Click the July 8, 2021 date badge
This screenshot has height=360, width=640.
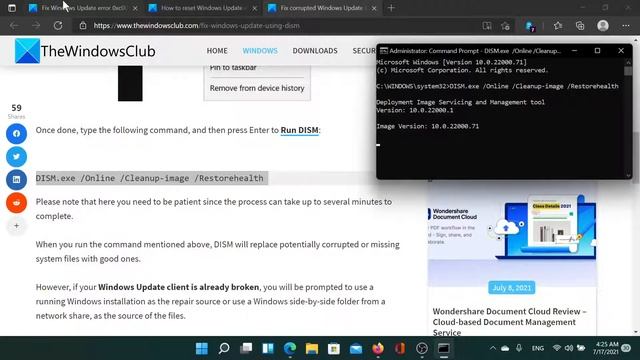click(x=511, y=288)
